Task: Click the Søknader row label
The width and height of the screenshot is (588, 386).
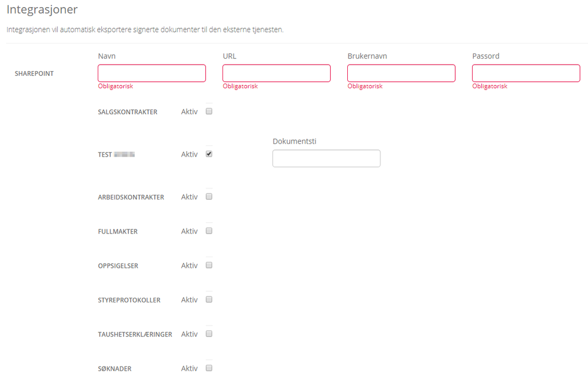Action: 115,369
